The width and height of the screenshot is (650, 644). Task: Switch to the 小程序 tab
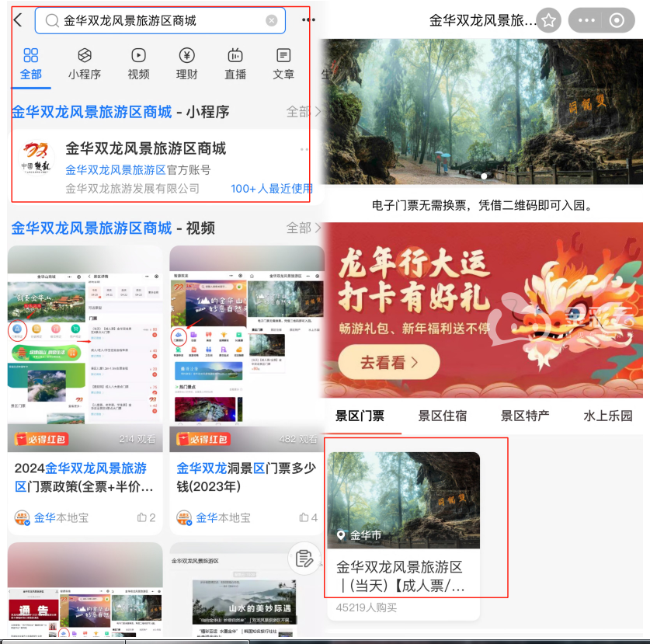(x=85, y=64)
